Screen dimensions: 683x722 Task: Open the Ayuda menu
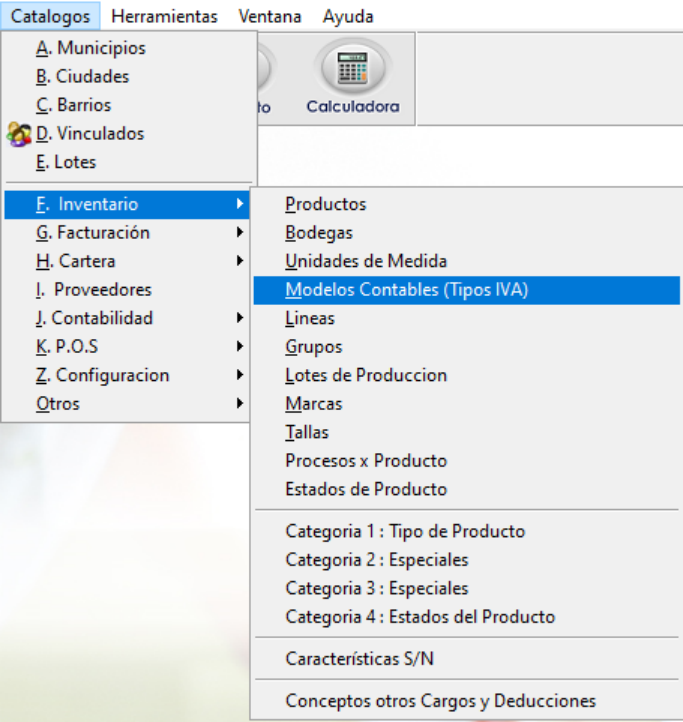coord(348,17)
